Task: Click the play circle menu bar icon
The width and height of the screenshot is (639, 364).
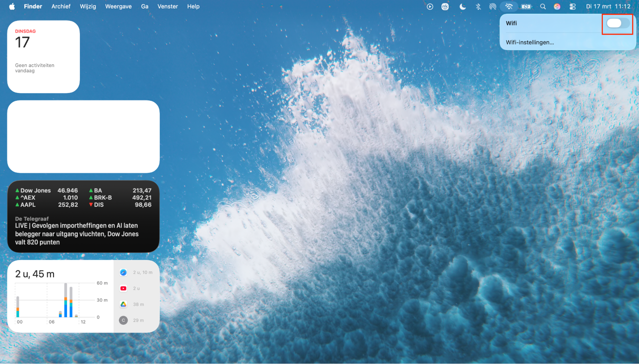Action: (x=430, y=6)
